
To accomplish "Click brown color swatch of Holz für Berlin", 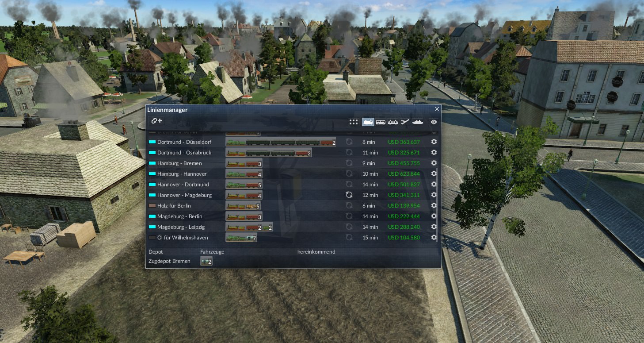I will [152, 206].
